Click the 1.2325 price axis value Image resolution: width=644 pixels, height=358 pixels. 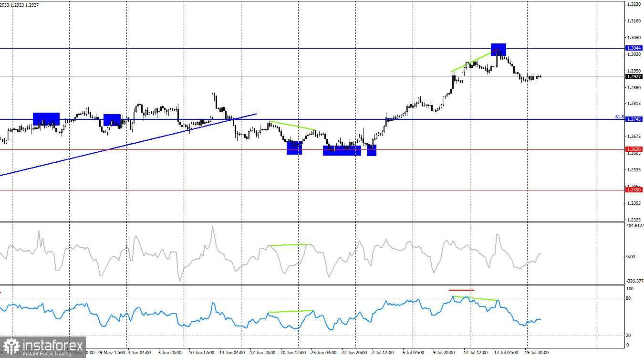point(634,220)
